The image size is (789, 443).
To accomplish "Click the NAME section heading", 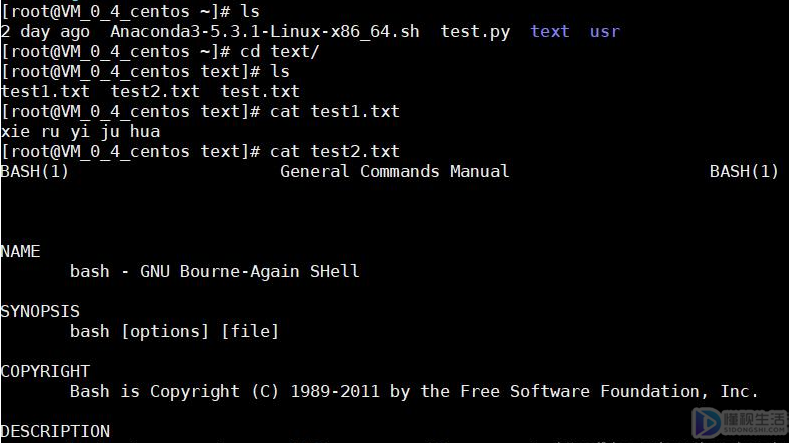I will pos(21,251).
